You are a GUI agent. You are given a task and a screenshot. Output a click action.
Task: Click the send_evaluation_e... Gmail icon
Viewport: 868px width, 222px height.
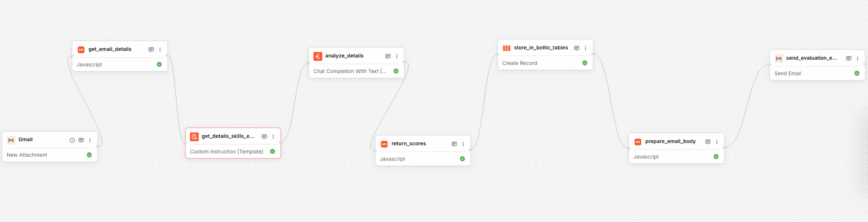click(x=779, y=58)
